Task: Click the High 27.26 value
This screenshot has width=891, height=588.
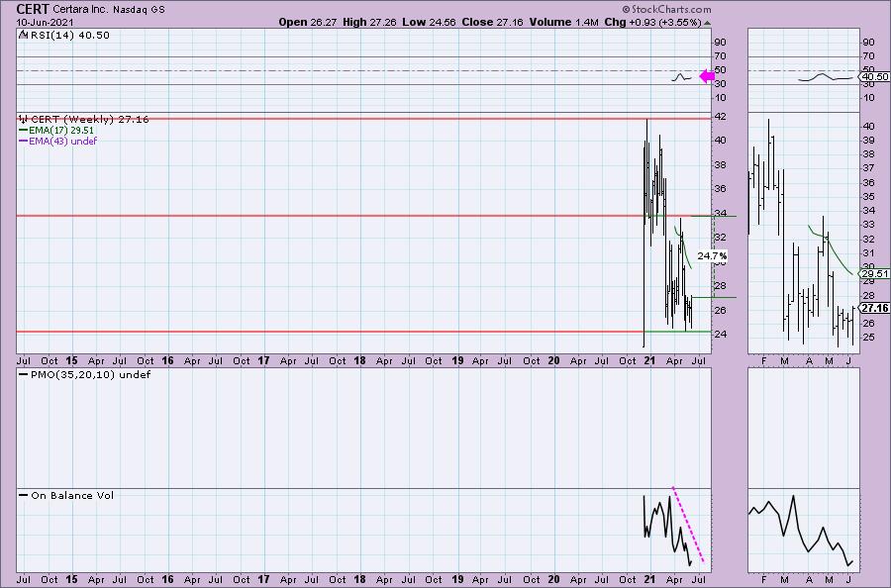Action: pyautogui.click(x=369, y=22)
